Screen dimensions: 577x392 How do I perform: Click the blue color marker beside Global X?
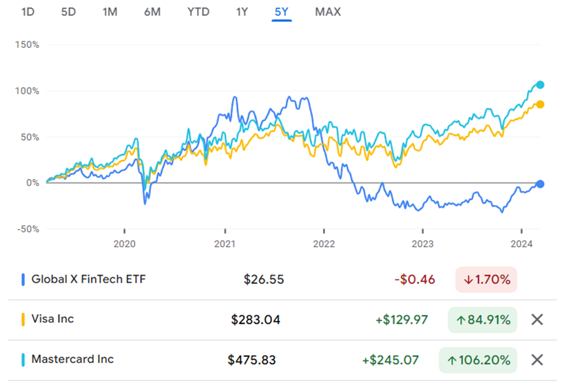(23, 280)
